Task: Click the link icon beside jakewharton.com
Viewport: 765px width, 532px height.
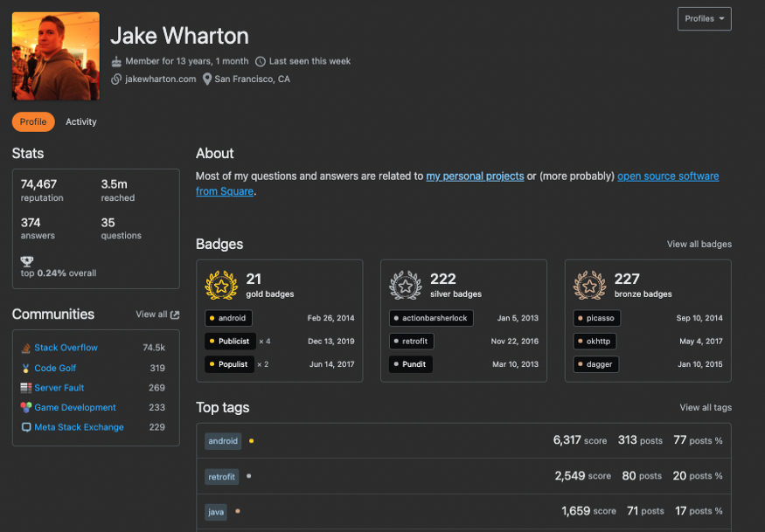Action: pos(116,79)
